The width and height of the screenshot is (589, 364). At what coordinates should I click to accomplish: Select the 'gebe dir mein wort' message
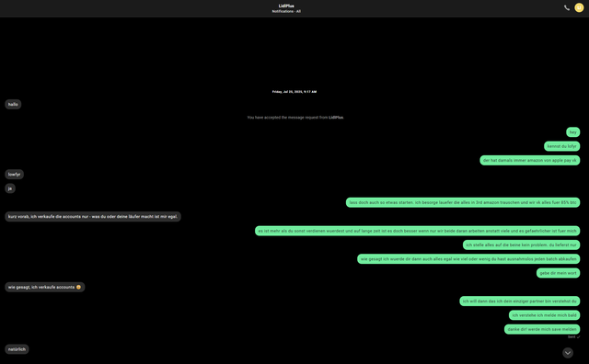[559, 273]
